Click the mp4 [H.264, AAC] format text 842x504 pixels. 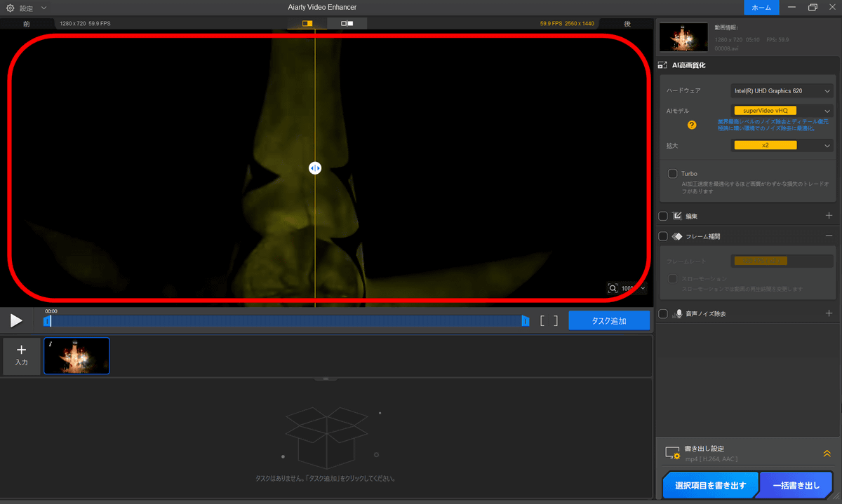(x=711, y=459)
